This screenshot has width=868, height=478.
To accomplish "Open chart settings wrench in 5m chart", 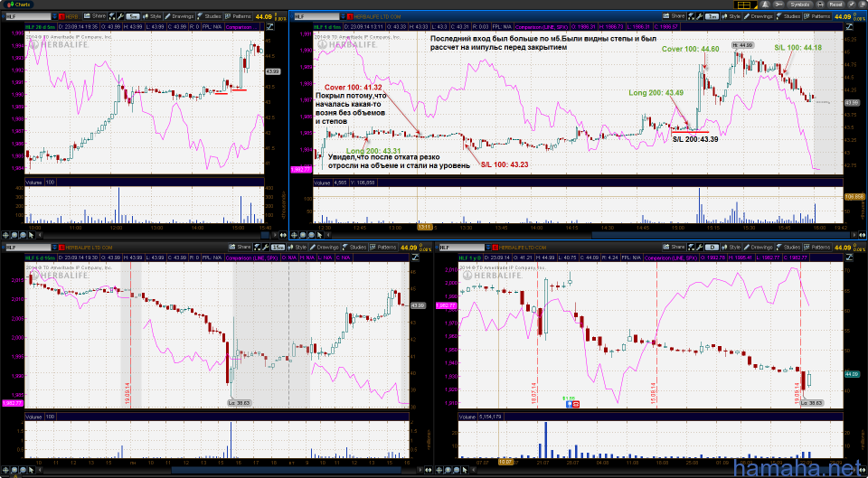I will (x=120, y=16).
